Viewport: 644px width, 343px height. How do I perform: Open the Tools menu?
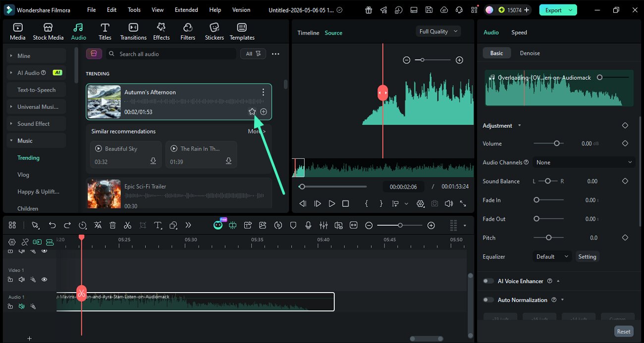pyautogui.click(x=134, y=10)
